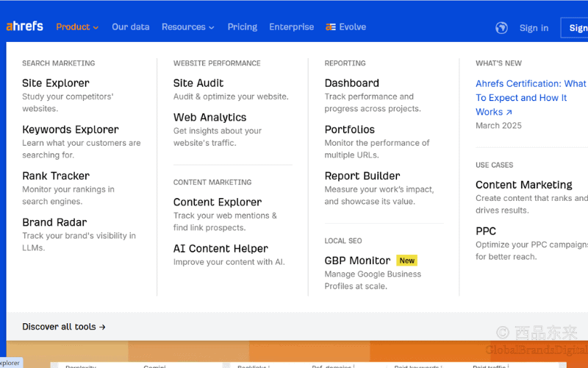Screen dimensions: 588x368
Task: Click the New badge beside GBP Monitor
Action: [x=407, y=261]
